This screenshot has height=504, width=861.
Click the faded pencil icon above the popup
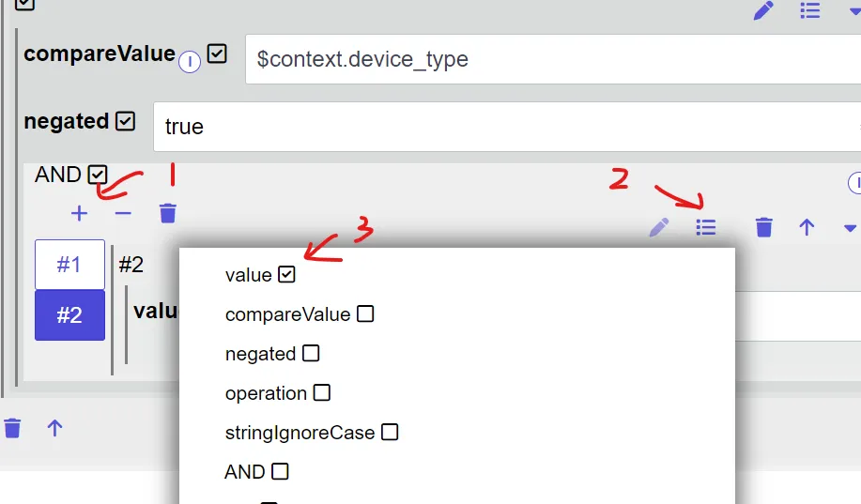coord(659,227)
